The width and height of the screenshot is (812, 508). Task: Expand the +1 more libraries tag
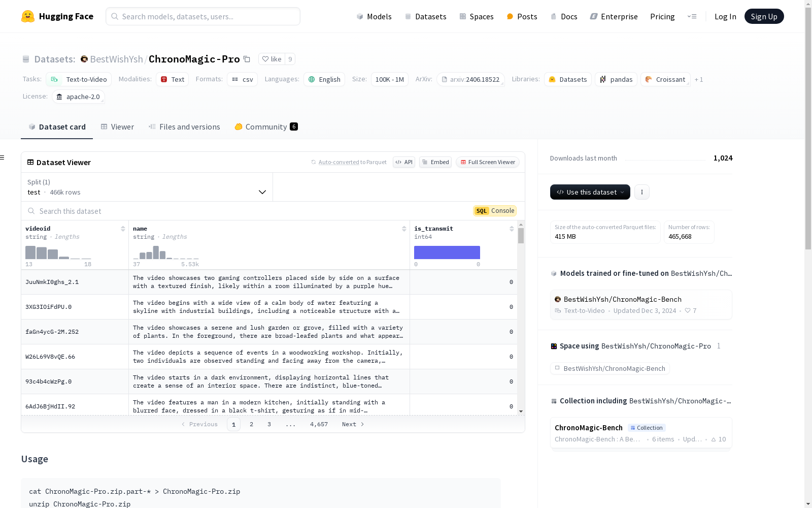pos(699,79)
